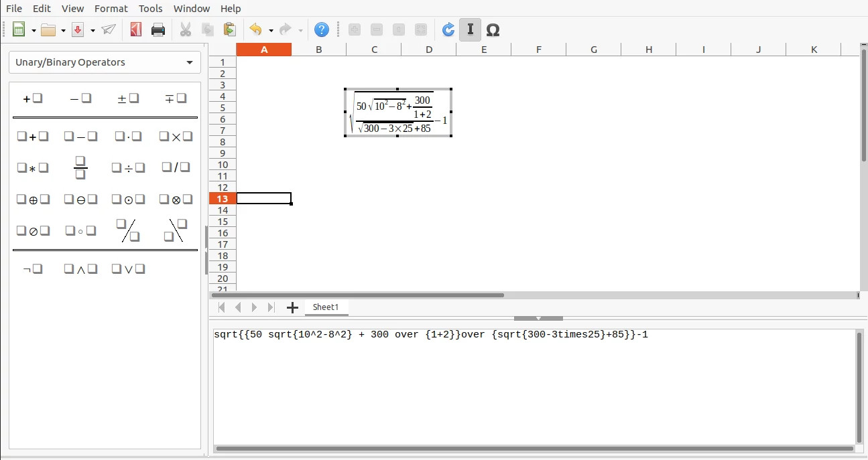This screenshot has width=868, height=460.
Task: Click the Copy icon
Action: click(208, 29)
